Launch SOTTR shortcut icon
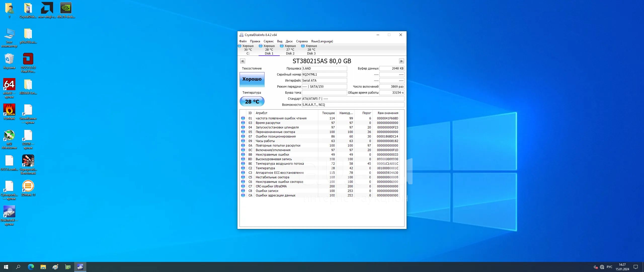The width and height of the screenshot is (644, 272). [28, 139]
